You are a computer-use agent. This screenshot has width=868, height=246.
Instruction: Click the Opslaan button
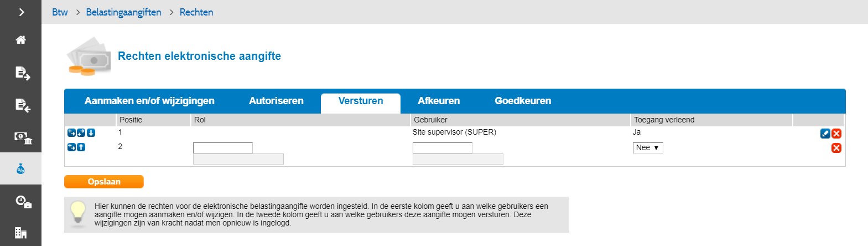104,182
